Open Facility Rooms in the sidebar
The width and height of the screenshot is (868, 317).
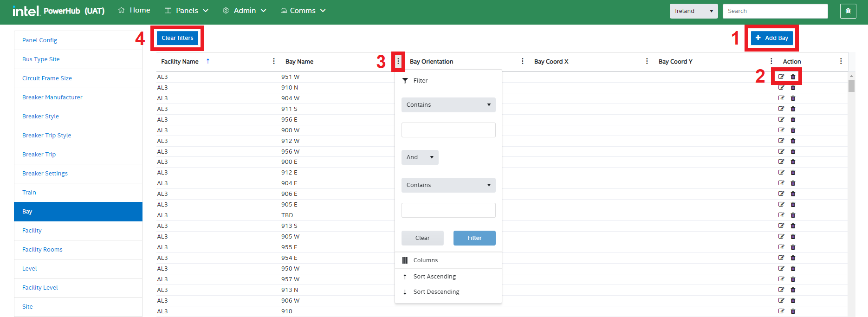42,250
